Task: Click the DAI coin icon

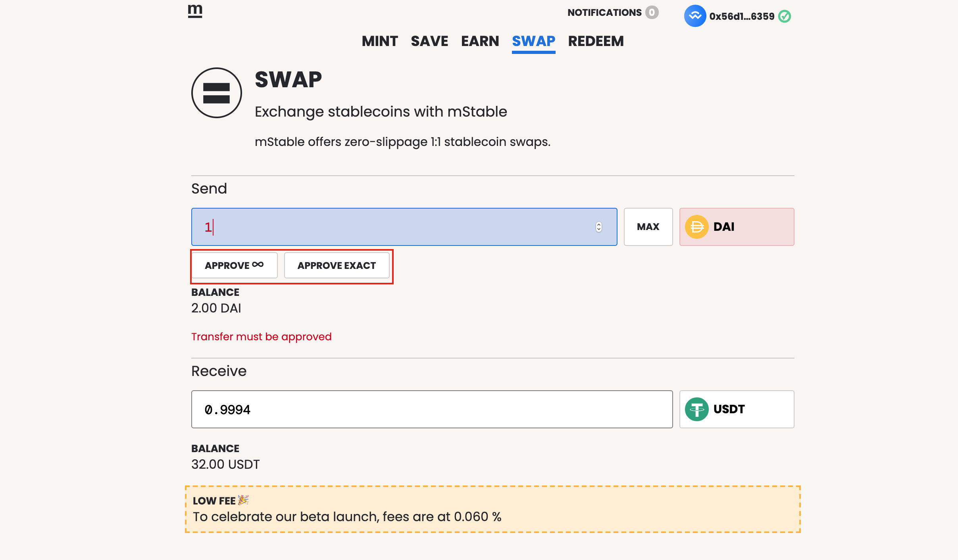Action: pyautogui.click(x=697, y=227)
